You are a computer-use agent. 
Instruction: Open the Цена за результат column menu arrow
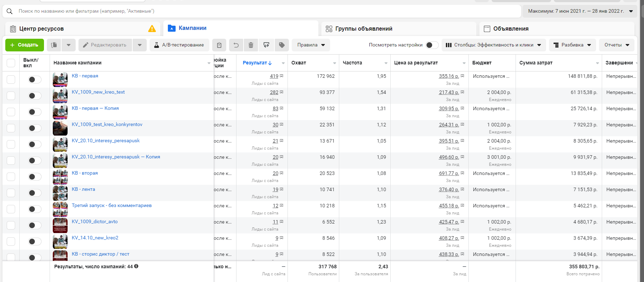(x=464, y=63)
